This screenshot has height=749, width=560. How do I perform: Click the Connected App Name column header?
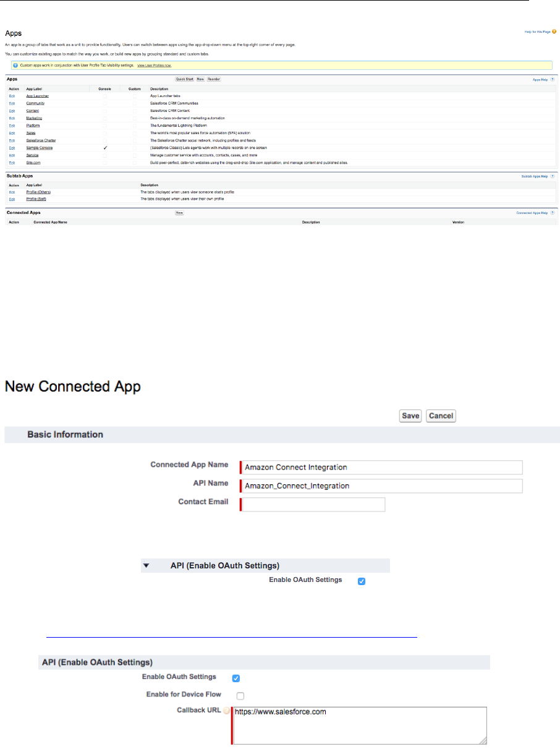pos(50,221)
